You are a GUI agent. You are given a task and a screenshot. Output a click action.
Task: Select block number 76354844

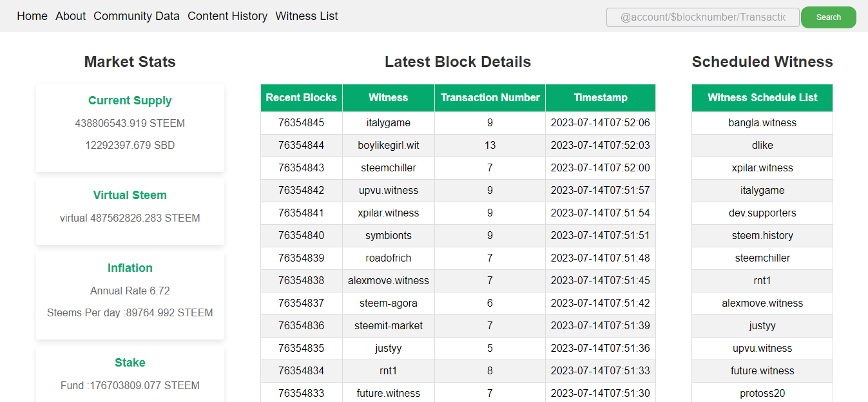(302, 146)
